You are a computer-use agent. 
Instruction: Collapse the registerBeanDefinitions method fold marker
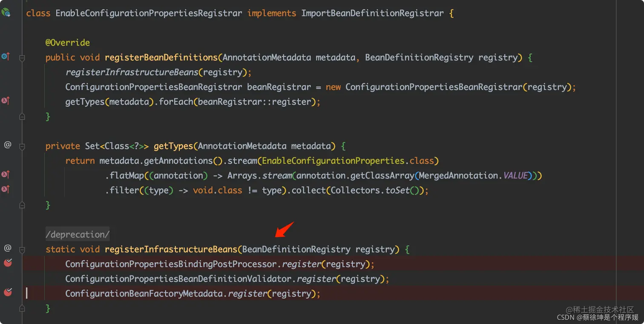(x=22, y=58)
